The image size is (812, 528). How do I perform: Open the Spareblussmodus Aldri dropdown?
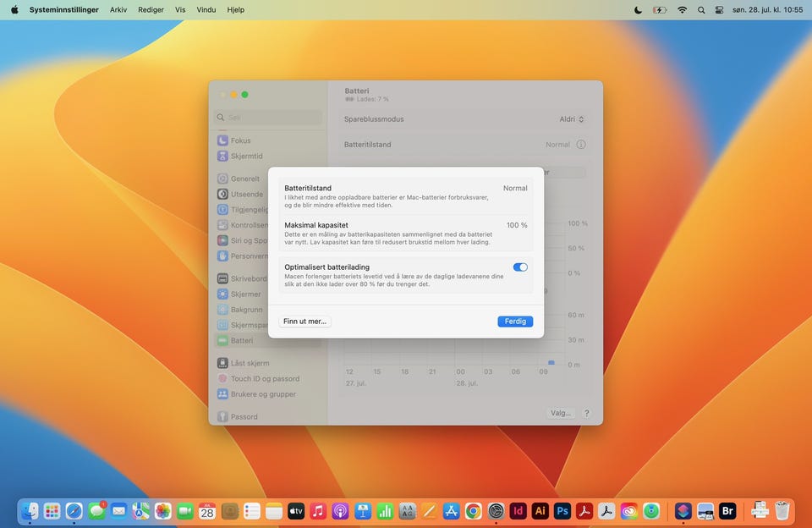pos(571,119)
